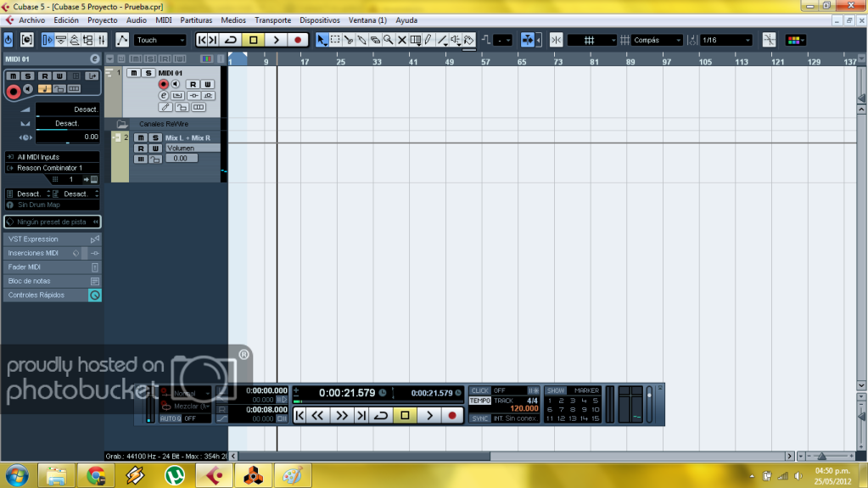Open the Archivo menu

click(x=32, y=20)
